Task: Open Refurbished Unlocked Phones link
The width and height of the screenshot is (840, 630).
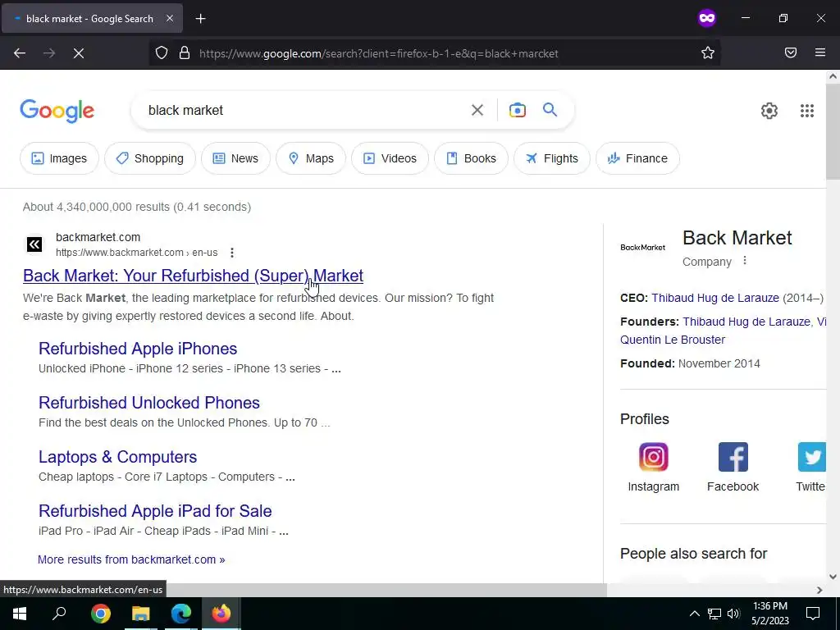Action: click(149, 403)
